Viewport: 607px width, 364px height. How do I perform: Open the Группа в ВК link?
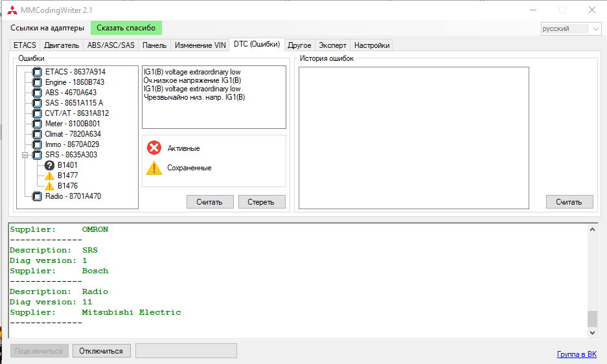pyautogui.click(x=577, y=354)
